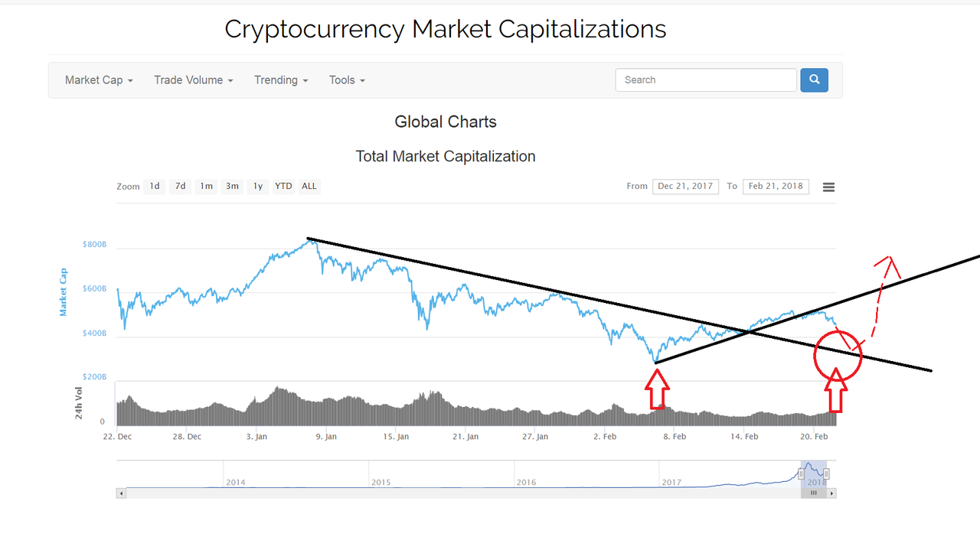Click the From date field
The image size is (980, 550).
[685, 186]
